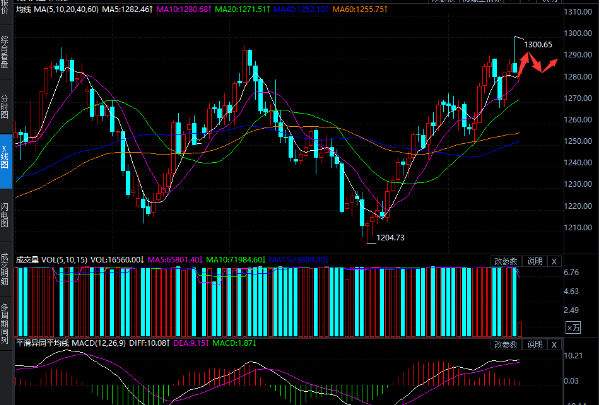Close the MACD indicator panel
Screen dimensions: 600x405
[555, 344]
